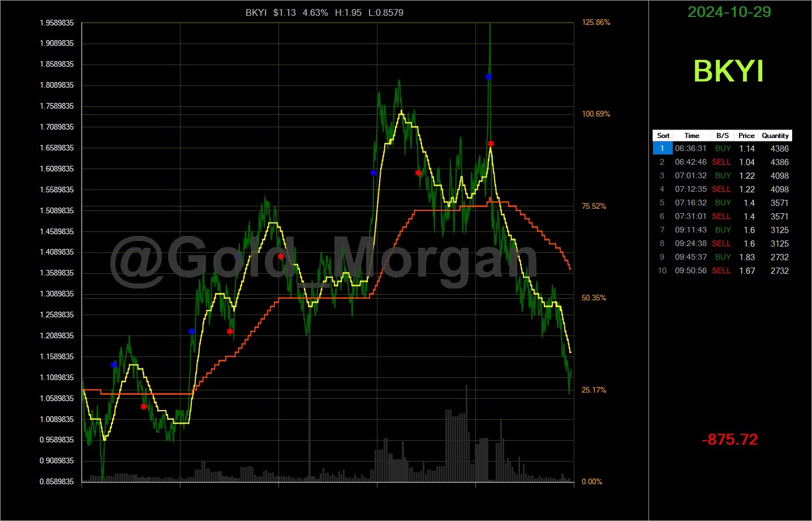The image size is (812, 521).
Task: Click the 1.9589835 left axis label
Action: (x=57, y=23)
